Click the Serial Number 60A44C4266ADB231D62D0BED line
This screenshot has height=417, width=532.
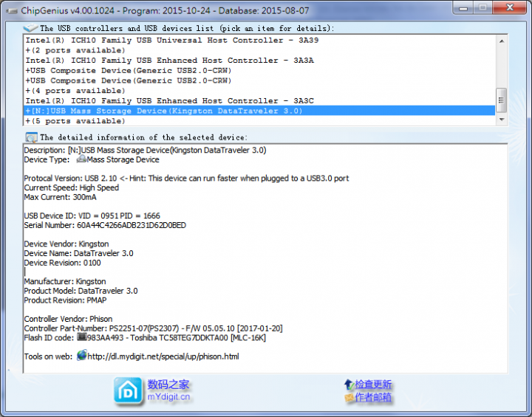[105, 225]
